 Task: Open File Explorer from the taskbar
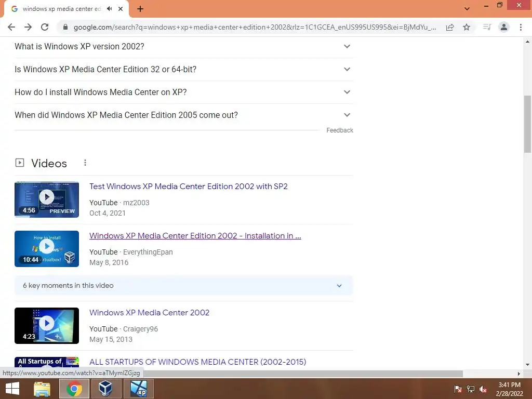tap(42, 389)
